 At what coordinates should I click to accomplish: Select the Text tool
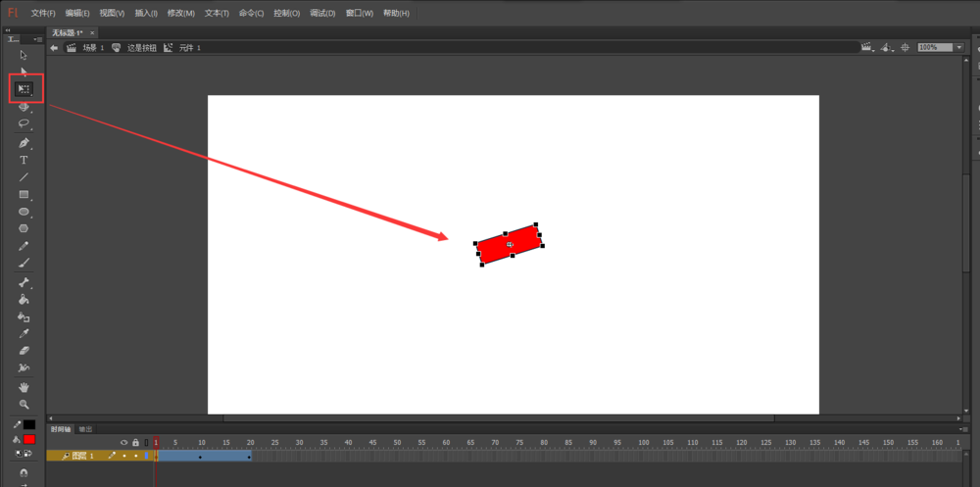[x=24, y=160]
